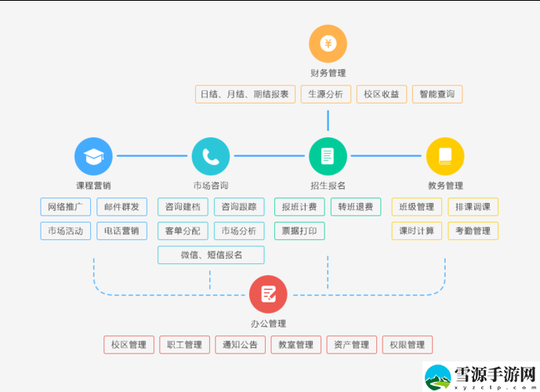540x392 pixels.
Task: Click the 课时计算 box
Action: click(417, 230)
